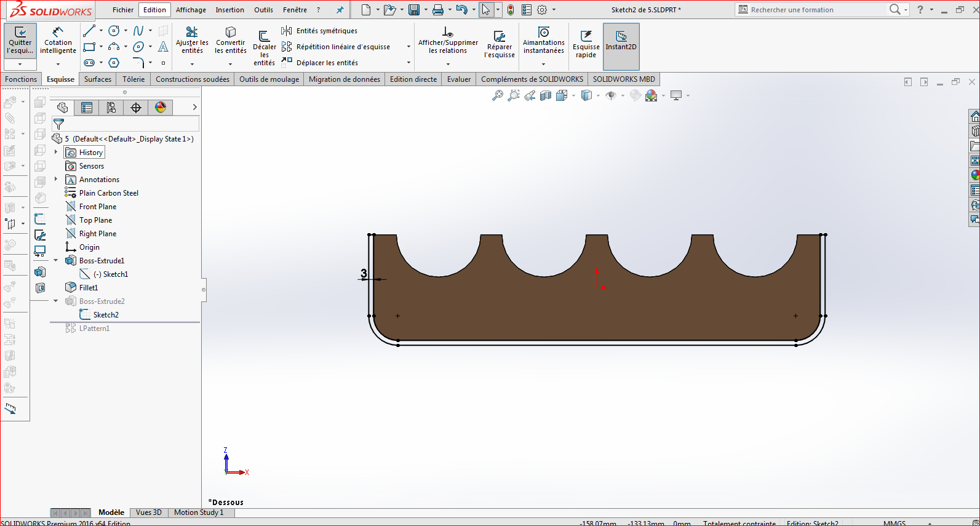Screen dimensions: 980x526
Task: Open dropdown under Quitter l'esquisse
Action: [x=20, y=64]
